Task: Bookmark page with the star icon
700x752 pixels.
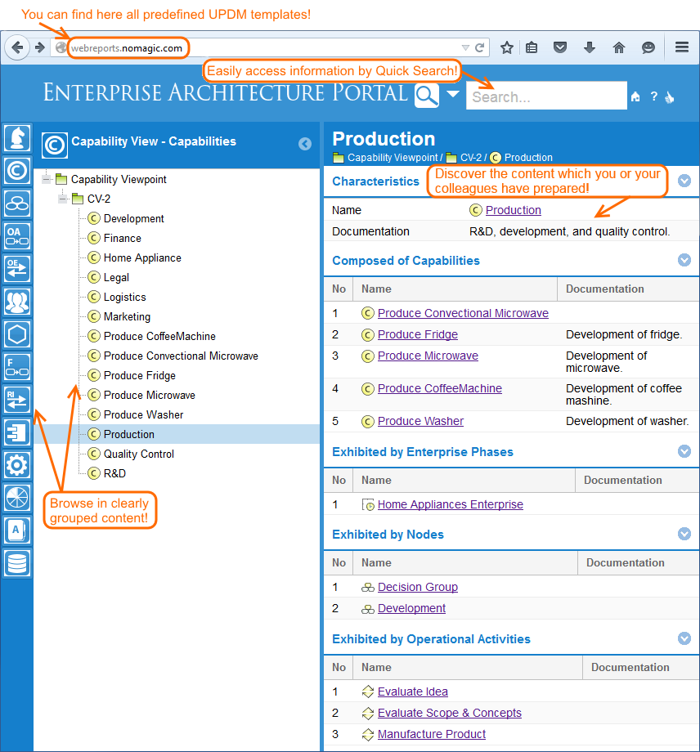Action: [x=507, y=47]
